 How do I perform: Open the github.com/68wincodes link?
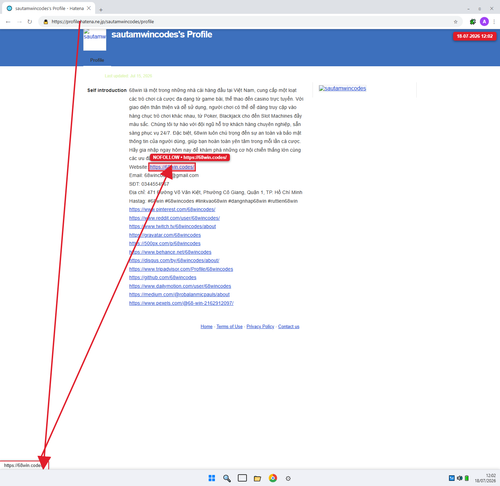click(163, 277)
